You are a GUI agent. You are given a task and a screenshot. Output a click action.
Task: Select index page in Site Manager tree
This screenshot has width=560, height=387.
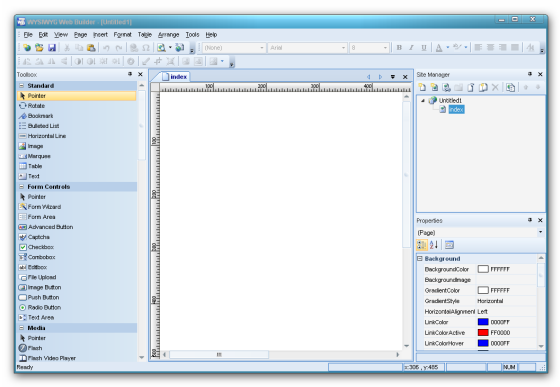click(x=456, y=109)
